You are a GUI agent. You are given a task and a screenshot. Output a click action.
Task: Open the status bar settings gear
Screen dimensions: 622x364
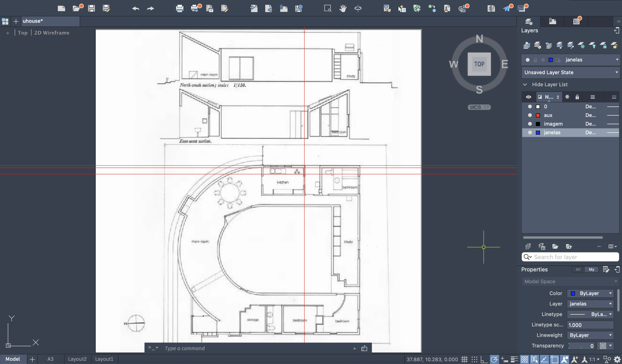617,359
